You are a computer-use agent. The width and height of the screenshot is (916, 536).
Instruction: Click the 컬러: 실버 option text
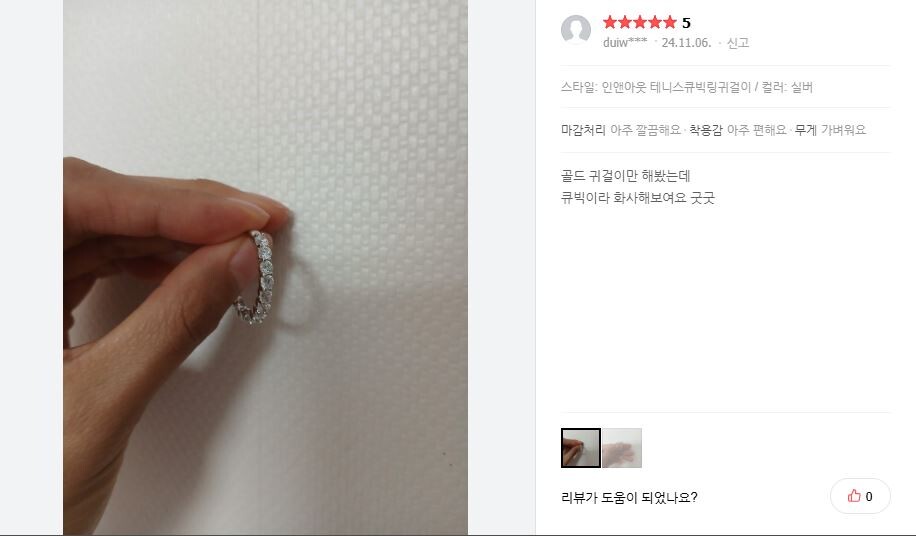point(787,87)
